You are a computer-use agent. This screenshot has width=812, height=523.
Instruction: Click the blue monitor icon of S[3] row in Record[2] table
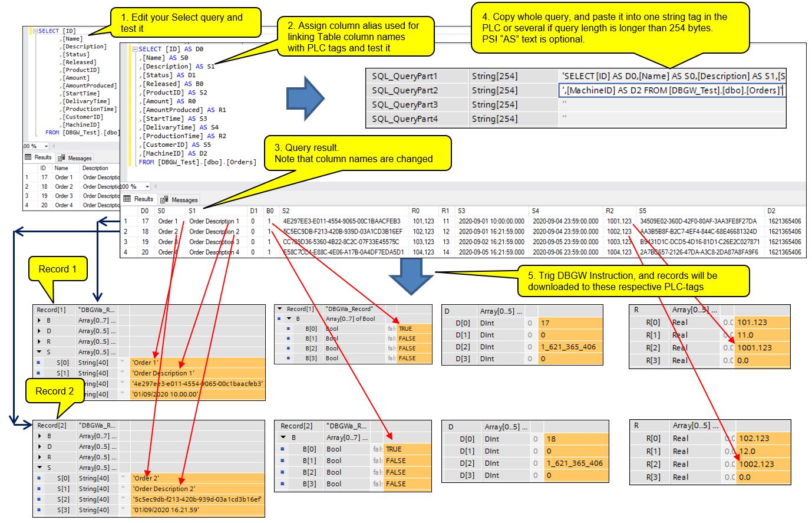click(x=38, y=510)
